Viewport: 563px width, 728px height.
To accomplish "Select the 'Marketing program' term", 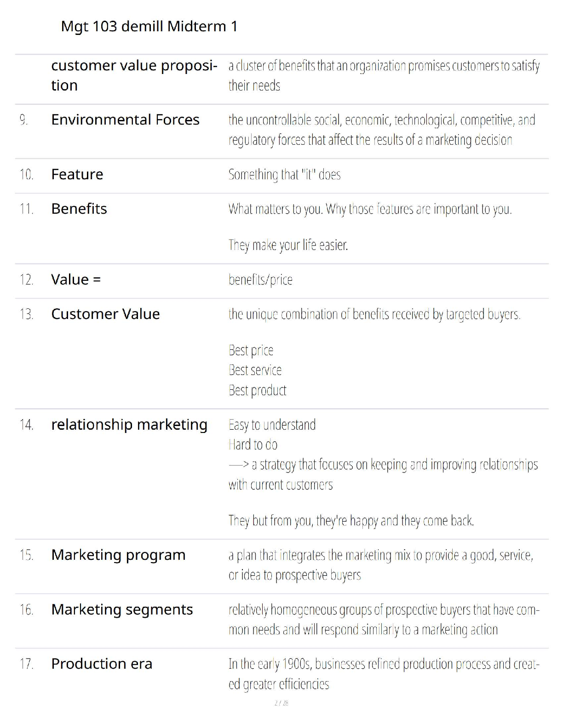I will [118, 555].
